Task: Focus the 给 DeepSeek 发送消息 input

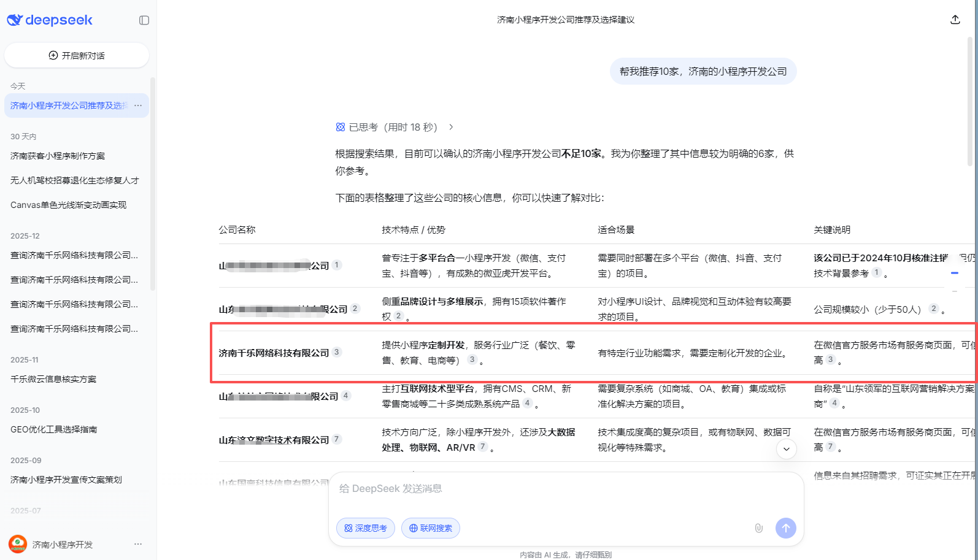Action: (566, 489)
